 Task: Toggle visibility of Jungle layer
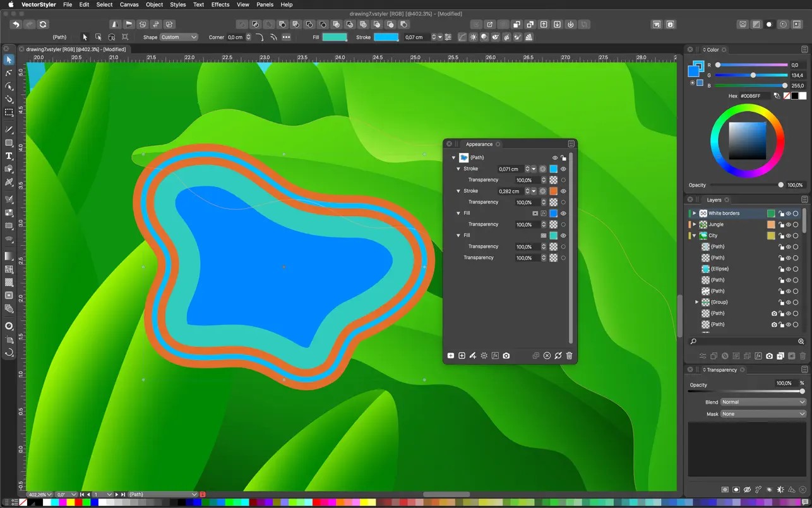[789, 224]
